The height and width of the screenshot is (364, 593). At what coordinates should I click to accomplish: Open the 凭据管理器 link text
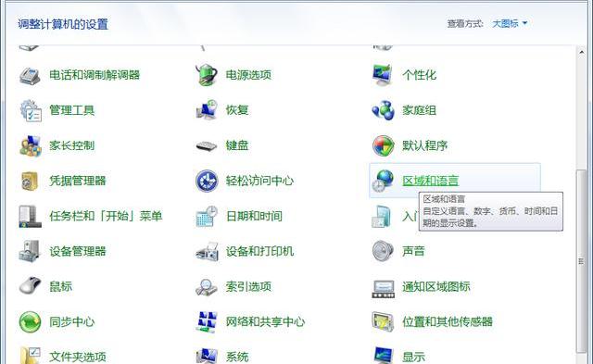[78, 181]
